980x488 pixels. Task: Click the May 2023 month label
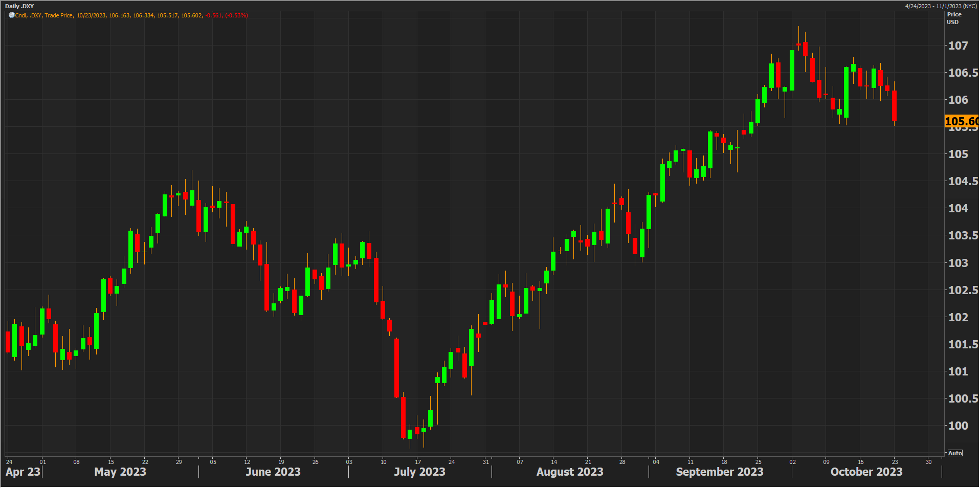point(120,472)
